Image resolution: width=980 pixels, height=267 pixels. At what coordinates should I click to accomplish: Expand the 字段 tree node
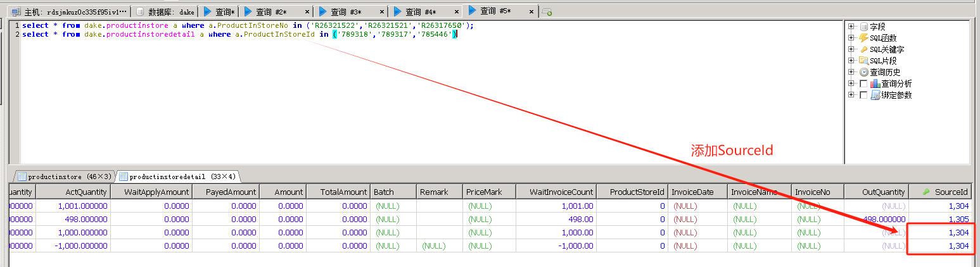851,27
